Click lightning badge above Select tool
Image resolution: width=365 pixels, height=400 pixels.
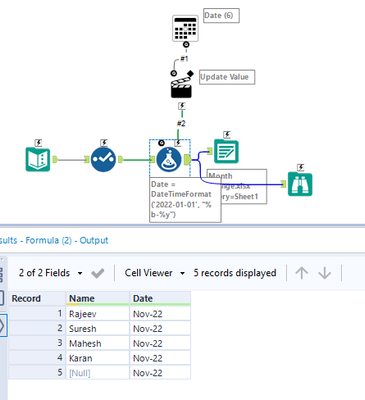coord(104,143)
